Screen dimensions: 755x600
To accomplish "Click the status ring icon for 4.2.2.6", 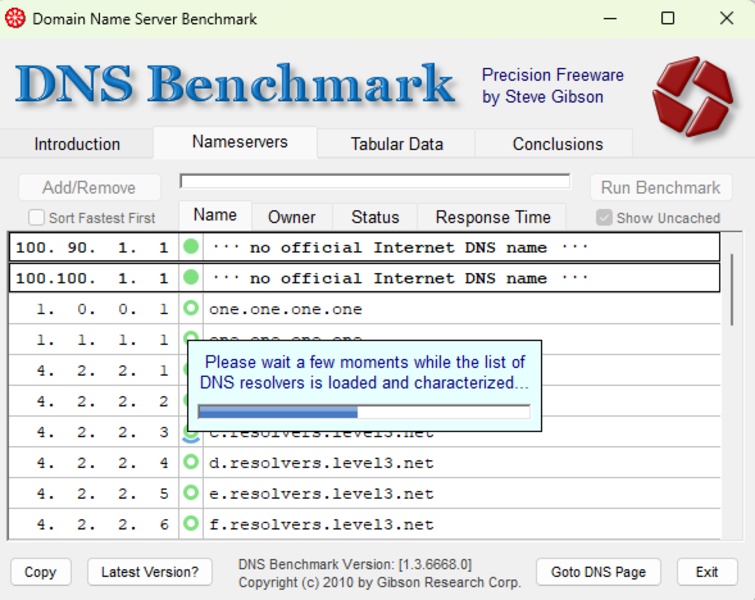I will (191, 524).
